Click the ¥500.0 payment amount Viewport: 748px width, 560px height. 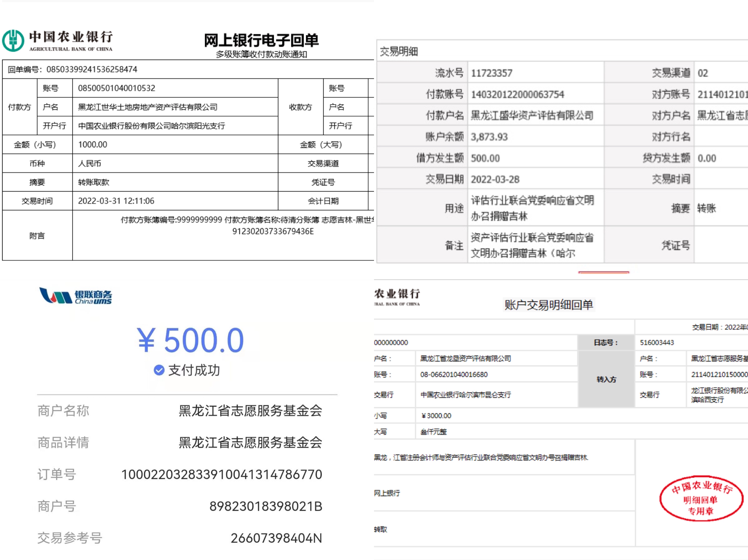tap(190, 340)
